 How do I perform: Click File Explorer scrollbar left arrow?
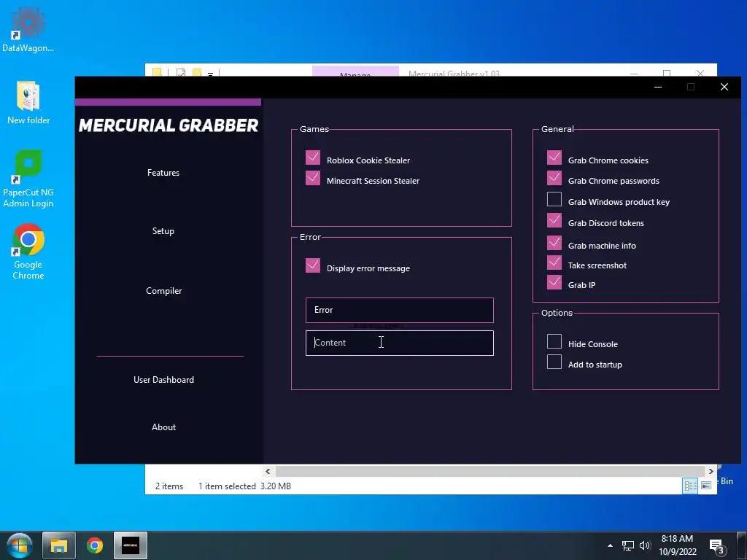[x=268, y=472]
